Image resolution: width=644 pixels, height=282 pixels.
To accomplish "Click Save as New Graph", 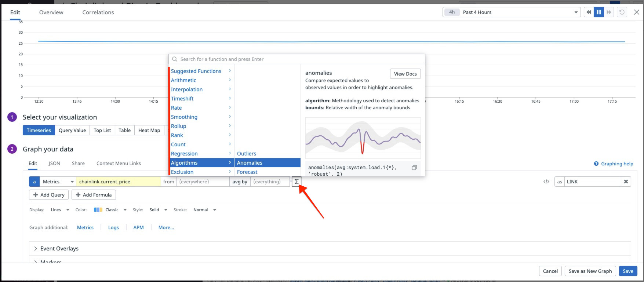I will (590, 271).
